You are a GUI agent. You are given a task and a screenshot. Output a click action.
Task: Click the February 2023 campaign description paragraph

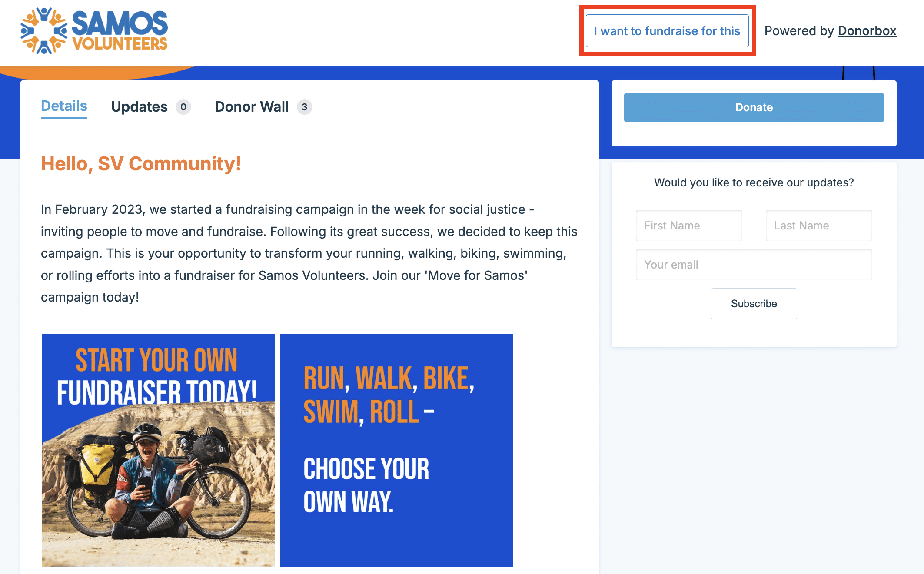tap(309, 253)
